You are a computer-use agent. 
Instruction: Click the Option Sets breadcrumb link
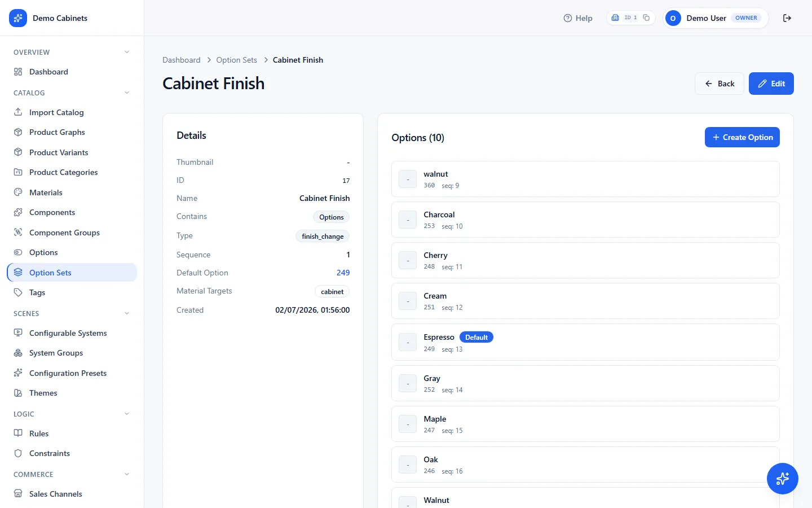click(x=236, y=60)
